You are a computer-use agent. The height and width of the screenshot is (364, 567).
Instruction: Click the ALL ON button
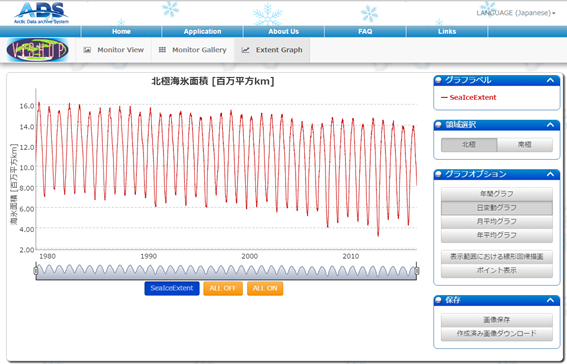click(265, 288)
